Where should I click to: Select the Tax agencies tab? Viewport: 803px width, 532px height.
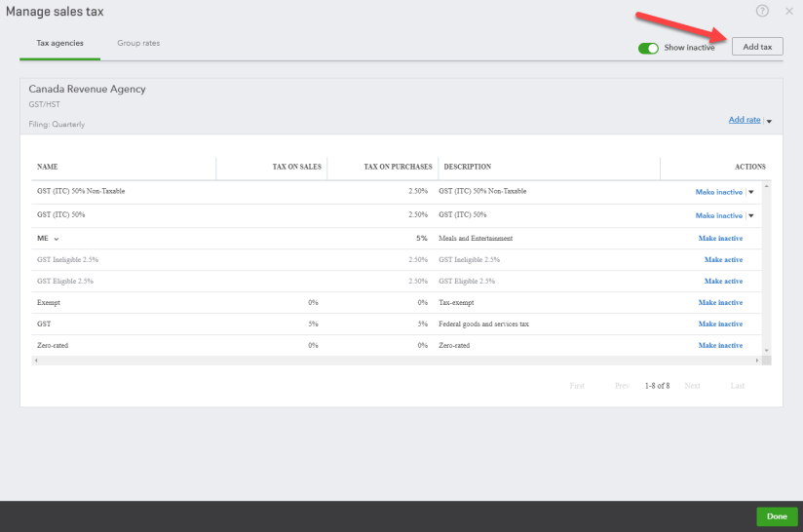coord(59,44)
